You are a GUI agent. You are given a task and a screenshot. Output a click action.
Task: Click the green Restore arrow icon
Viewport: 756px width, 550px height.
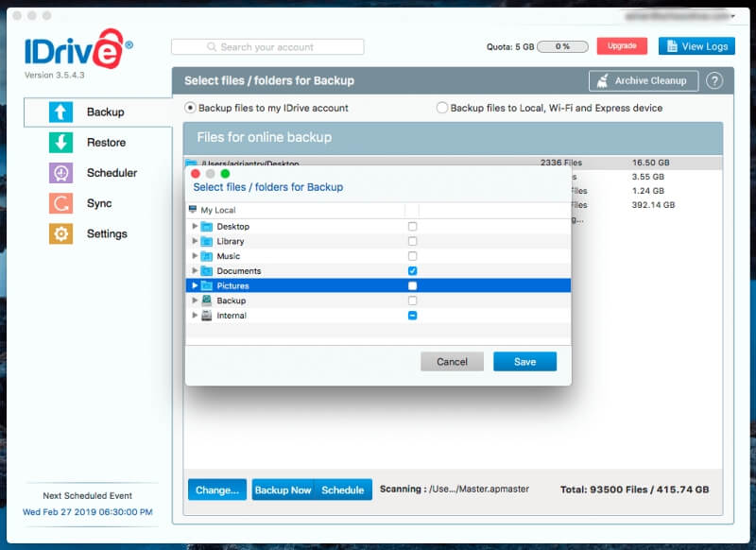[x=60, y=142]
